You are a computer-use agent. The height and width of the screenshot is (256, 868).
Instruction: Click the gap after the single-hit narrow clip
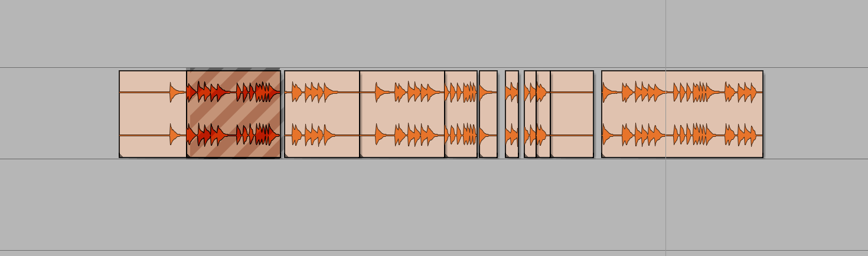tap(501, 114)
